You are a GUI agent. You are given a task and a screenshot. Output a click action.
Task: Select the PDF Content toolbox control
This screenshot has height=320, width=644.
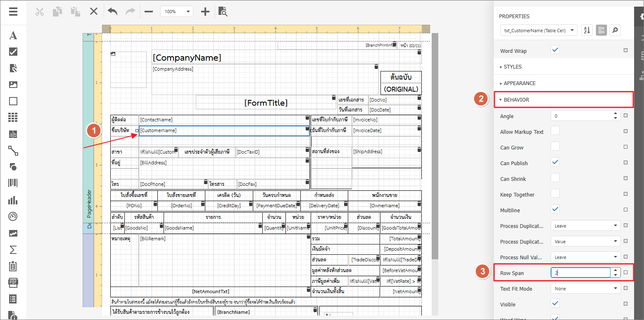pyautogui.click(x=13, y=283)
